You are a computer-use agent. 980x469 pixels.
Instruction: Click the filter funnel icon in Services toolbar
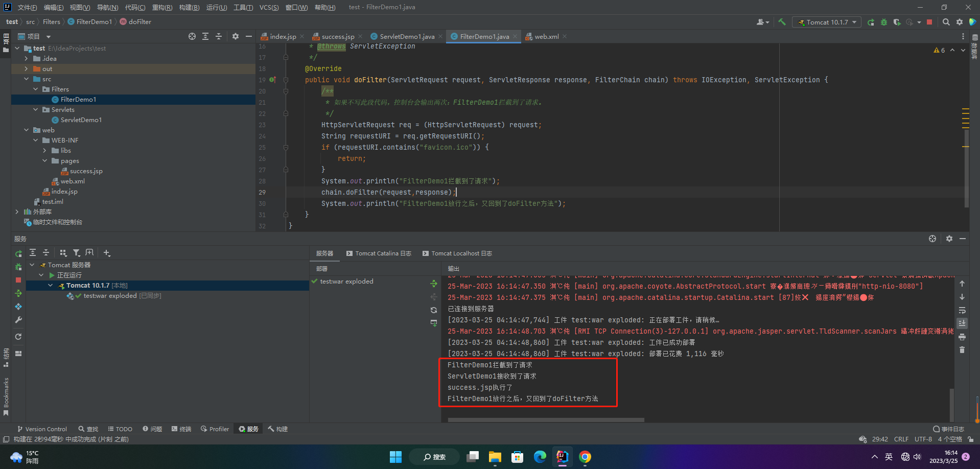tap(76, 253)
